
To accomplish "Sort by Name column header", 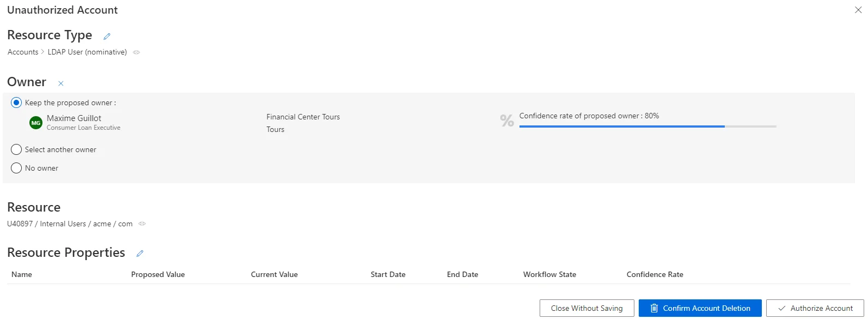I will [22, 274].
